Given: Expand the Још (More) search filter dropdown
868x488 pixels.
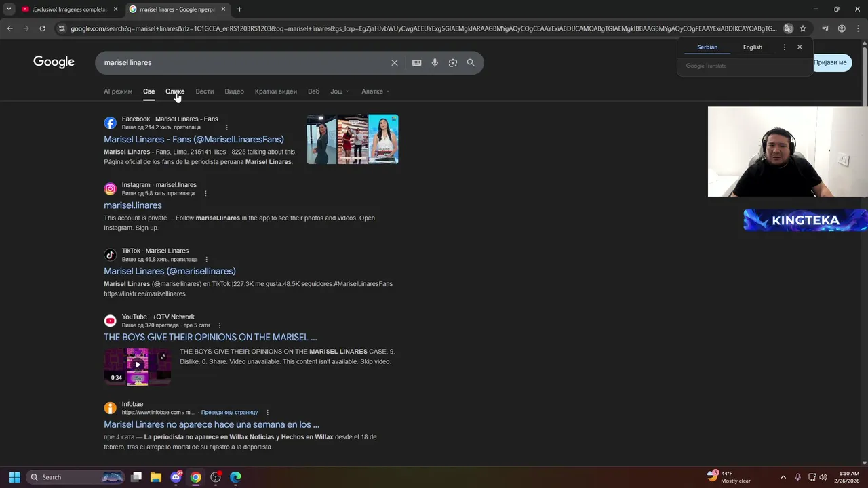Looking at the screenshot, I should 340,91.
